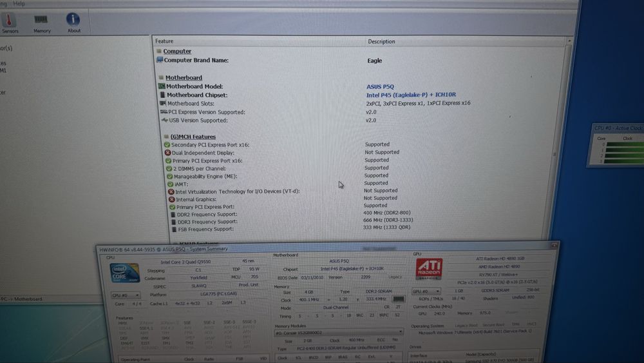644x363 pixels.
Task: Click the DDR2 Frequency Support chip icon
Action: (x=173, y=215)
